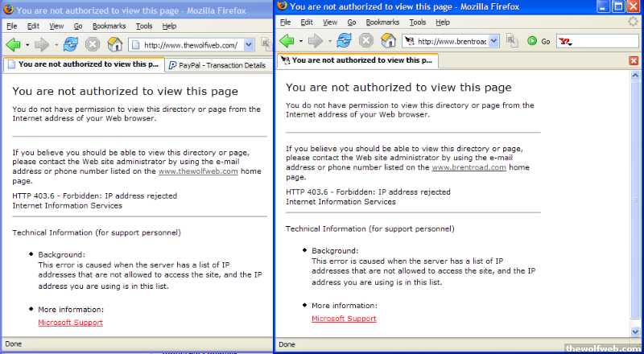Click Firefox logo in left window title bar
Viewport: 644px width, 354px height.
(x=8, y=10)
